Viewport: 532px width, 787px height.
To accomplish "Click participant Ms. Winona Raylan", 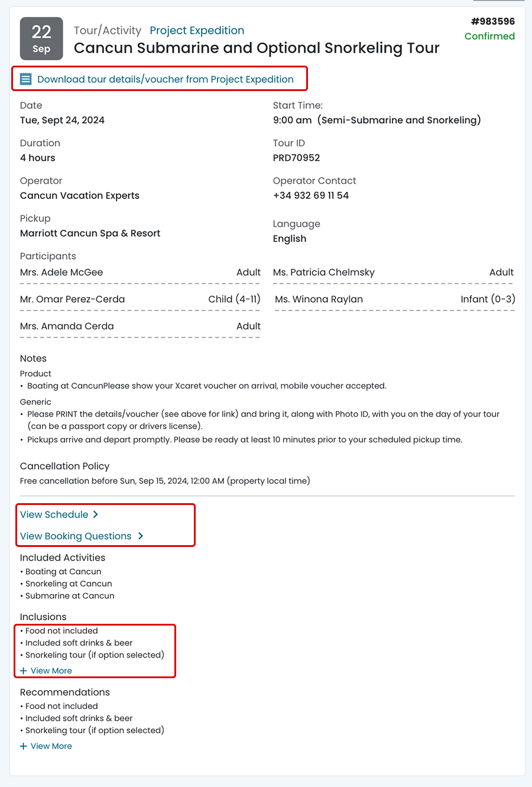I will coord(319,299).
